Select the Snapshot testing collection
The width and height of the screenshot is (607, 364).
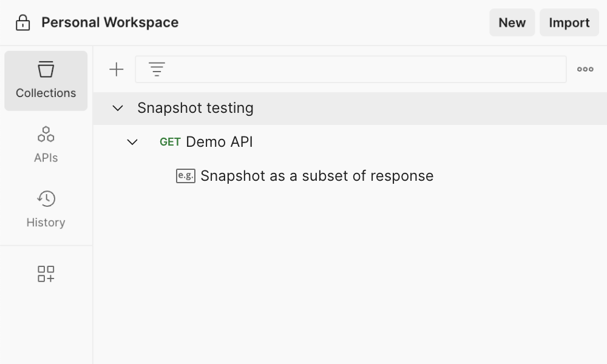[195, 108]
